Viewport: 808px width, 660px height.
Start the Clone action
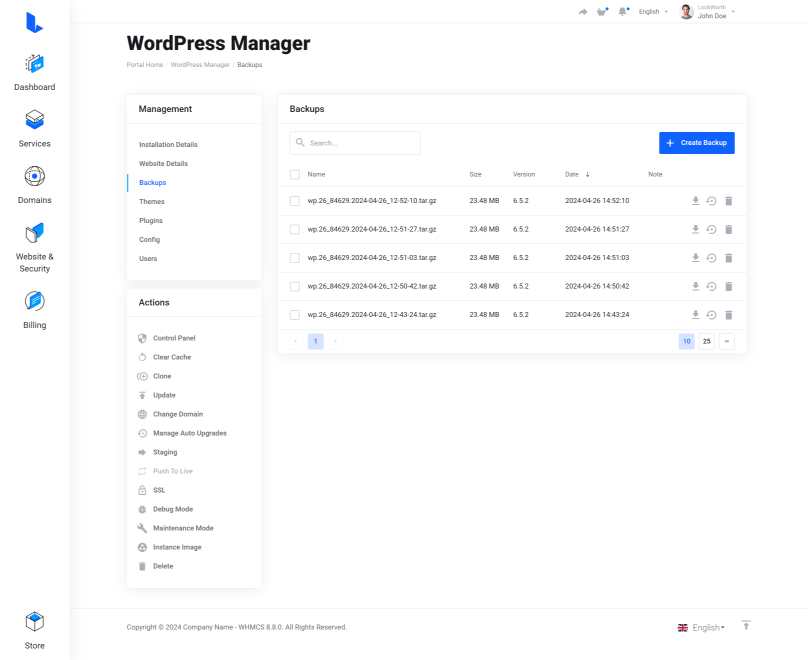(x=155, y=377)
